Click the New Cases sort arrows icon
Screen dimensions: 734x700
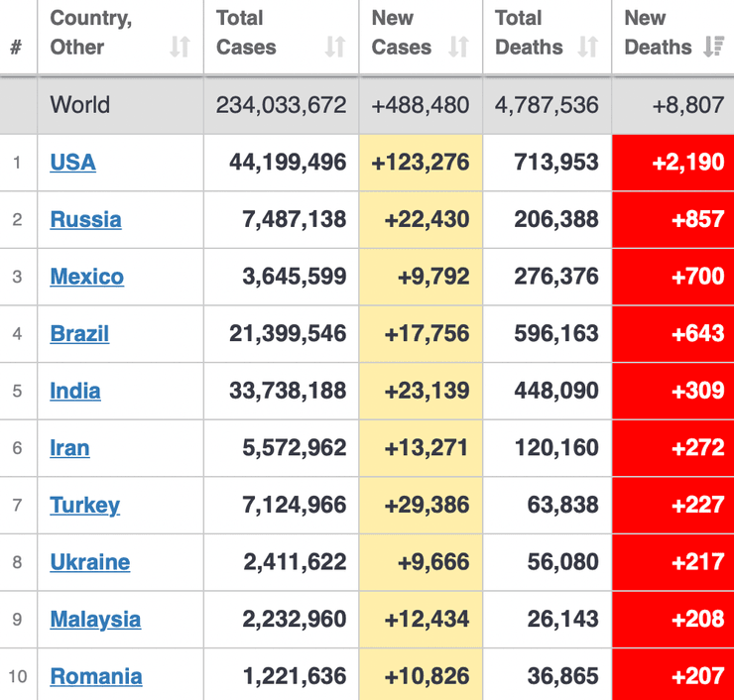(x=458, y=47)
